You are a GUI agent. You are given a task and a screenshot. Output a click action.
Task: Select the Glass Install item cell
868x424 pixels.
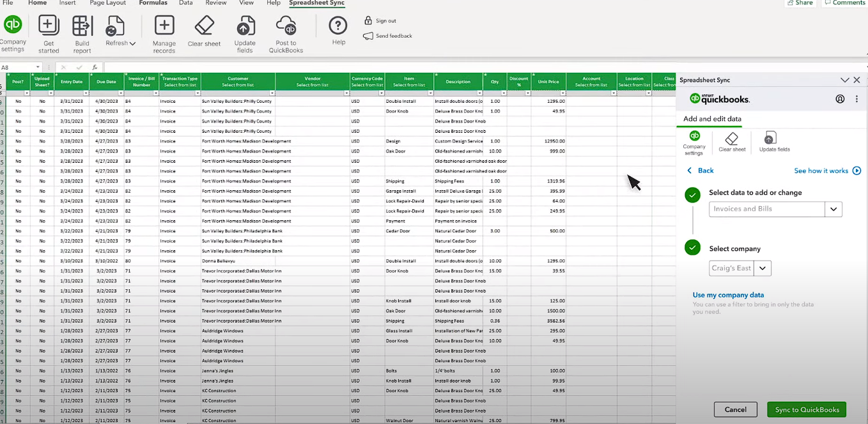[409, 331]
